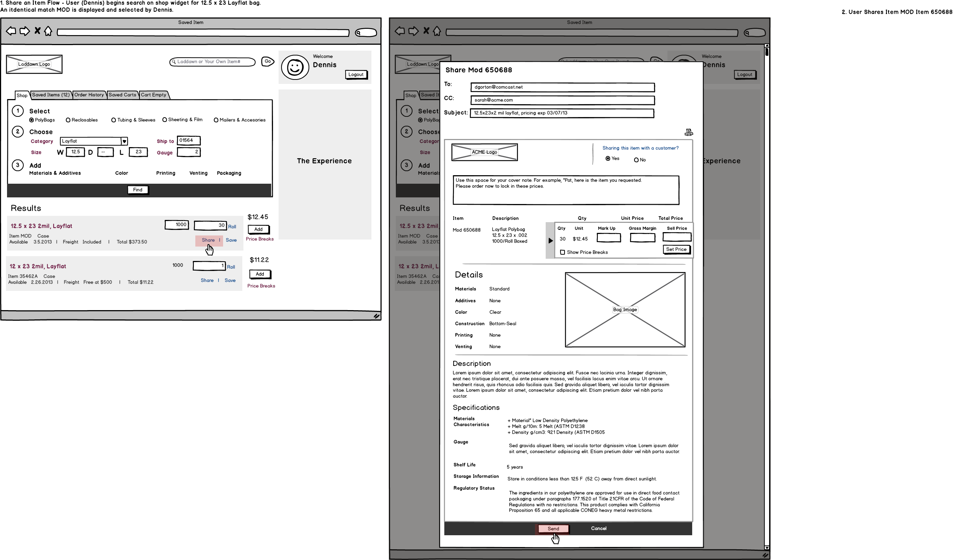This screenshot has width=953, height=560.
Task: Click the Sell Price input box
Action: pos(677,237)
